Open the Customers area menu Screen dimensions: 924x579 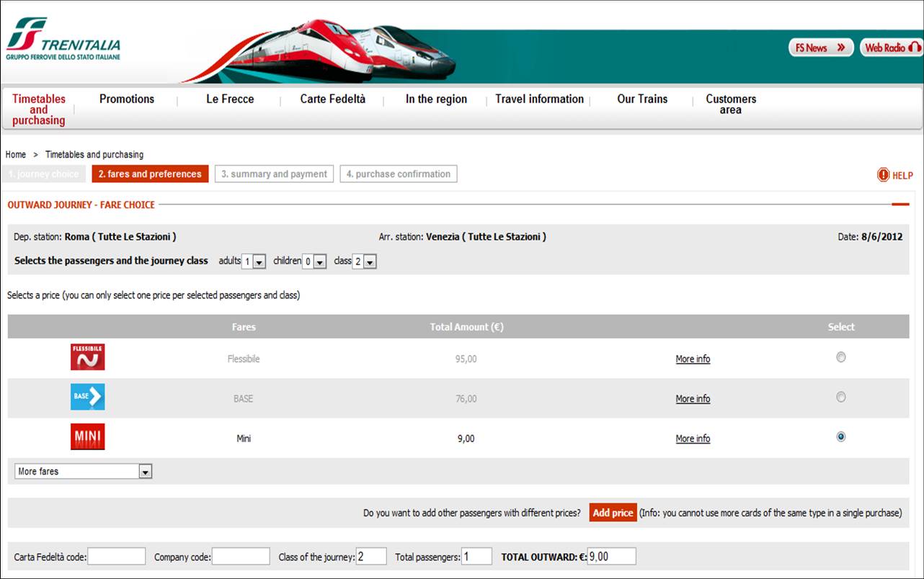[731, 104]
